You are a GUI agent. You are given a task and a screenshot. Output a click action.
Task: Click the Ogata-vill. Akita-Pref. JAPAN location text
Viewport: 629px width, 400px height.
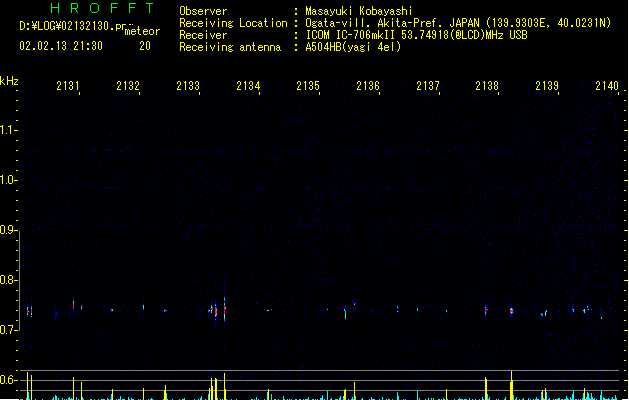pos(392,23)
